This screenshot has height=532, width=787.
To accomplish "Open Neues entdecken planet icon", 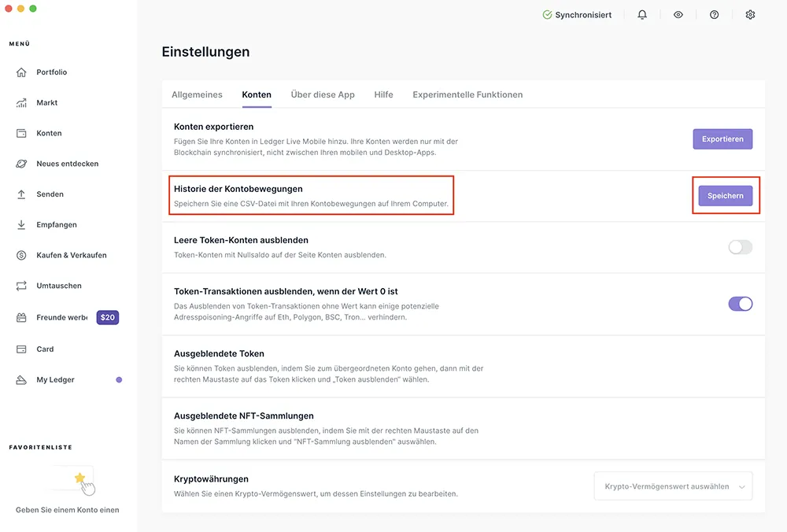I will tap(21, 164).
